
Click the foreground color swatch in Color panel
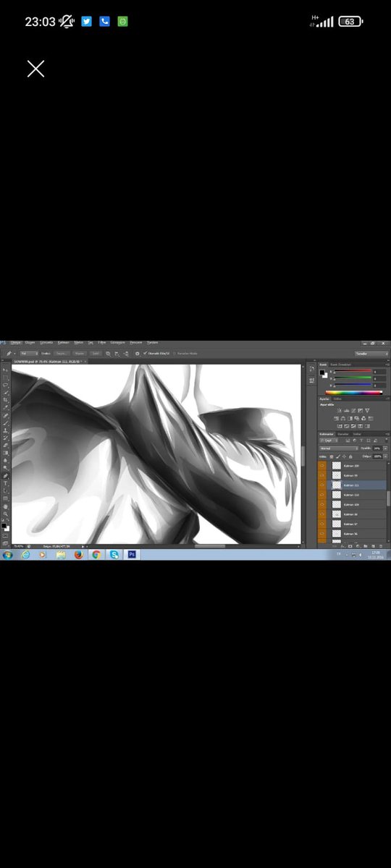click(x=322, y=373)
